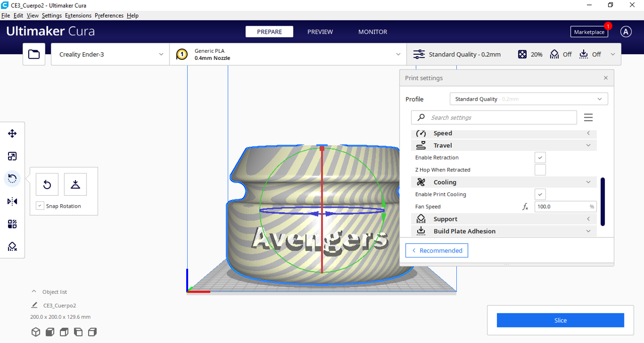Click extruder 1 material icon
Screen dimensions: 644x343
click(x=182, y=54)
